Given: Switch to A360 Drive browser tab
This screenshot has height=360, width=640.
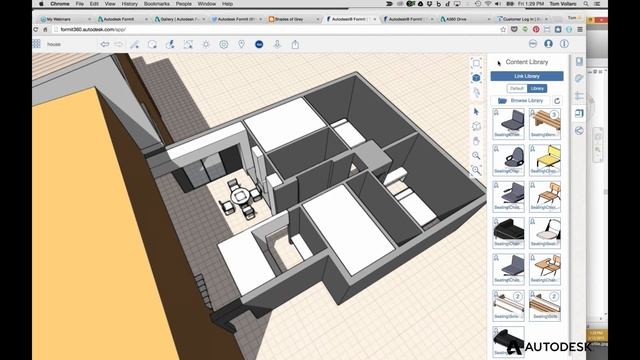Looking at the screenshot, I should pos(465,19).
